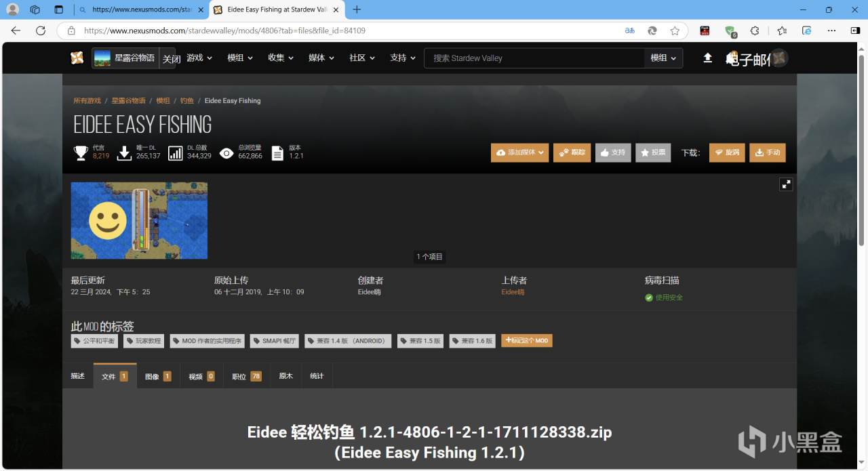This screenshot has height=471, width=868.
Task: Add this page to favorites star
Action: [x=675, y=30]
